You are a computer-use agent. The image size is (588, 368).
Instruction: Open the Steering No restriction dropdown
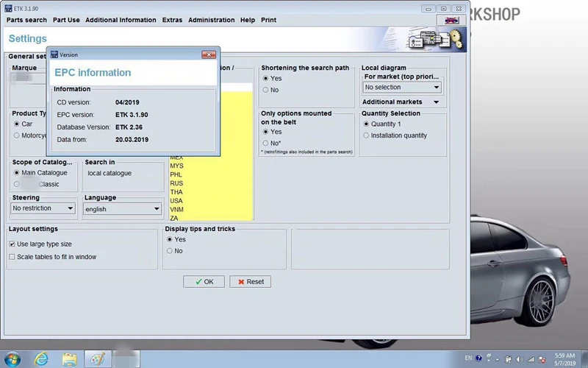coord(43,208)
